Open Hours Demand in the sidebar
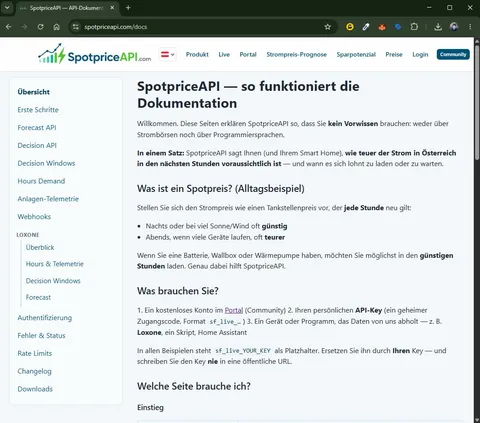Screen dimensions: 480x423 click(41, 181)
